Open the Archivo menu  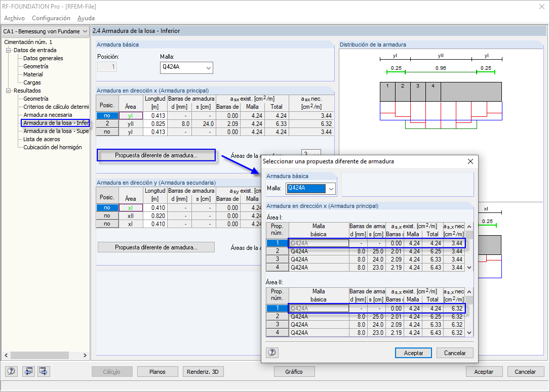coord(14,18)
